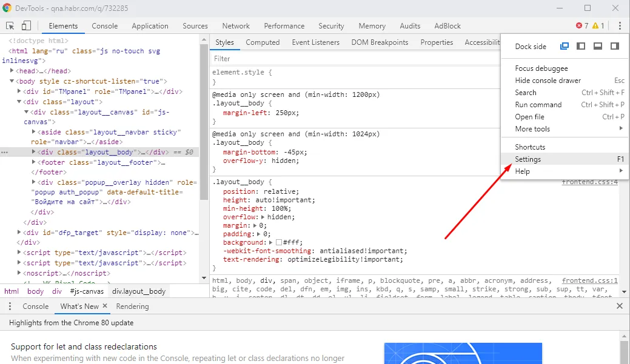Open the Security tab

click(331, 25)
